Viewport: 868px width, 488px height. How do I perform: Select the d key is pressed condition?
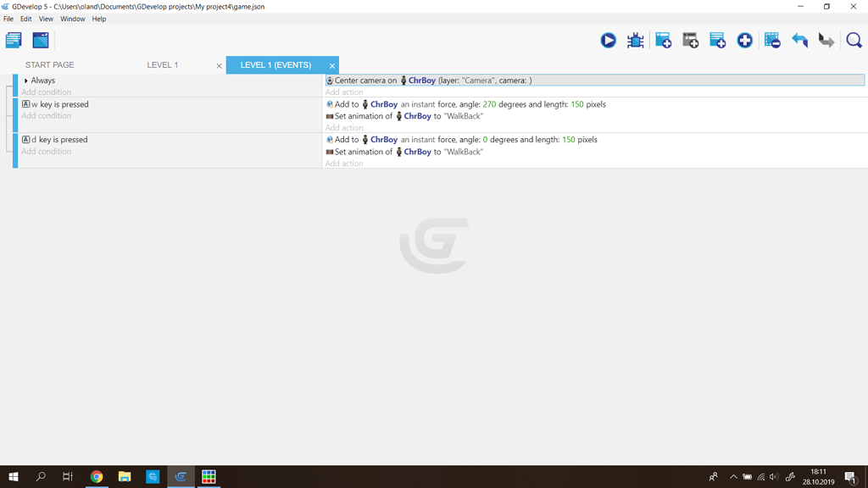55,140
